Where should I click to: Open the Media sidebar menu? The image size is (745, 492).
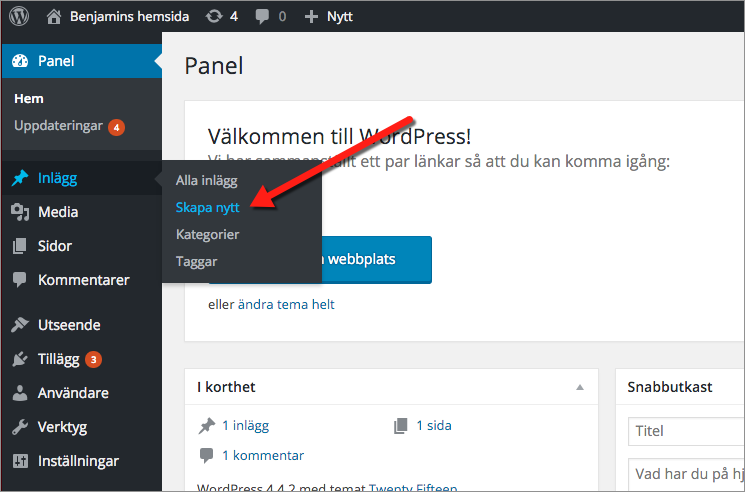82,212
